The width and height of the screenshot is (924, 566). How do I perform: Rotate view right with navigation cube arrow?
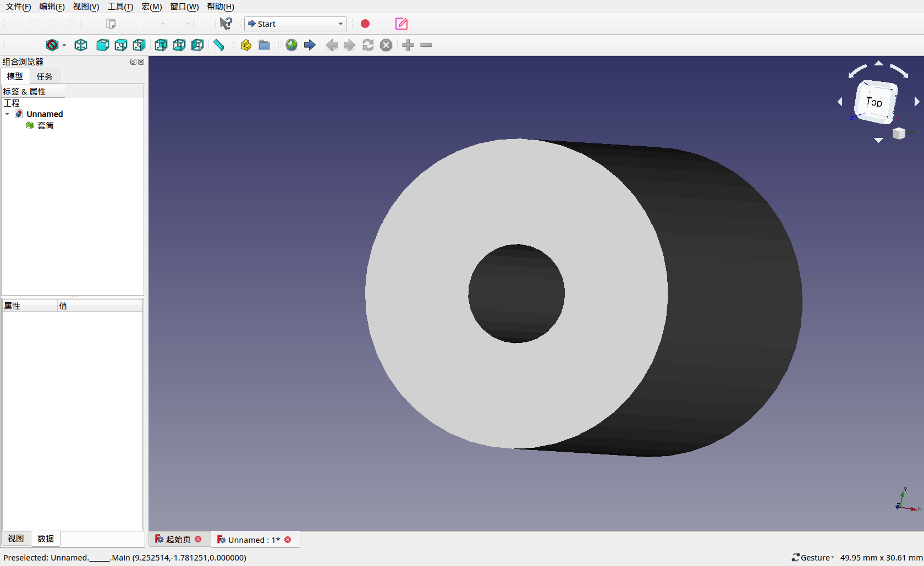pyautogui.click(x=917, y=102)
